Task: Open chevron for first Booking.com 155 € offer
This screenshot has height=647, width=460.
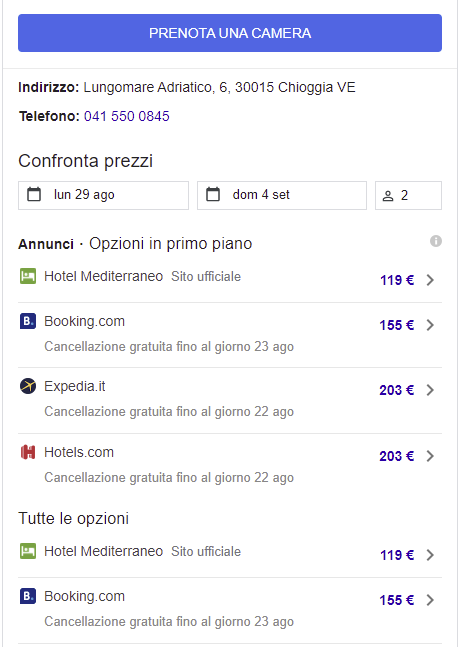Action: [x=430, y=325]
